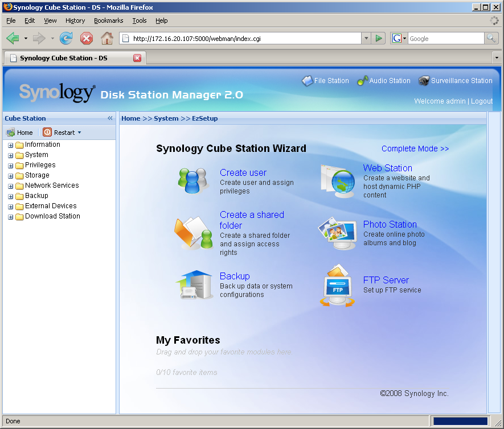Click the Surveillance Station camera icon

[424, 81]
